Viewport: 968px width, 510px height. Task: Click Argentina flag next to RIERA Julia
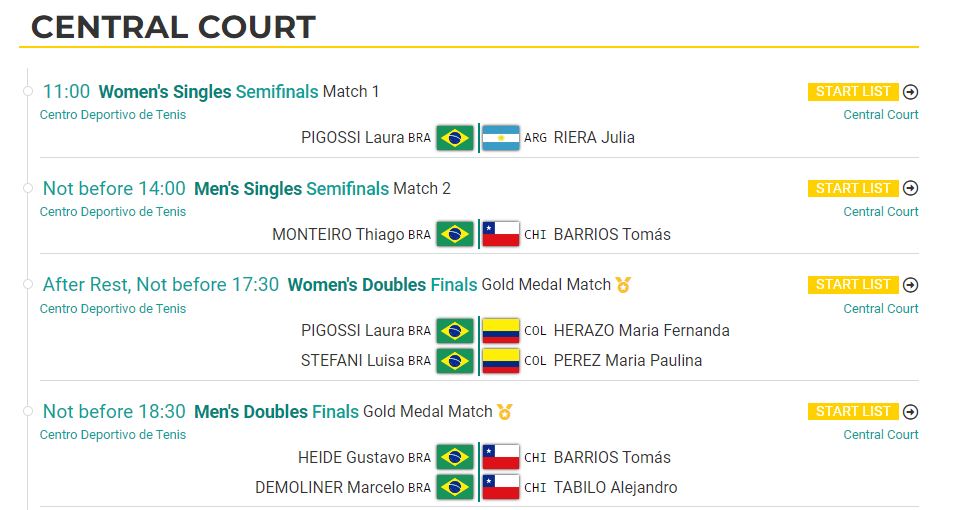(x=500, y=138)
